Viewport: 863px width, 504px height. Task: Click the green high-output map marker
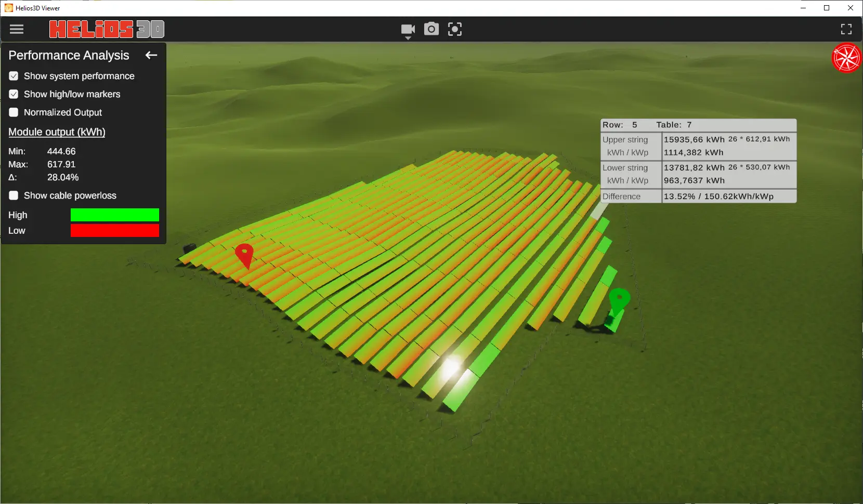click(619, 299)
